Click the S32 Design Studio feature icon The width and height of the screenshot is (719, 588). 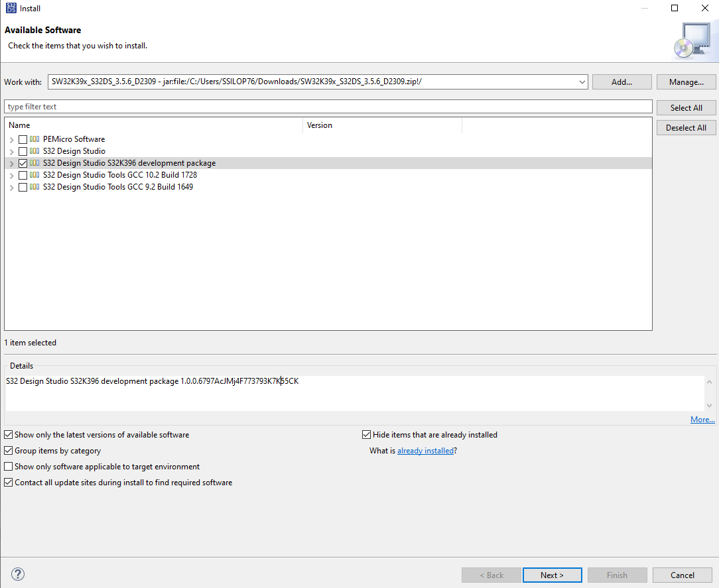pyautogui.click(x=34, y=150)
